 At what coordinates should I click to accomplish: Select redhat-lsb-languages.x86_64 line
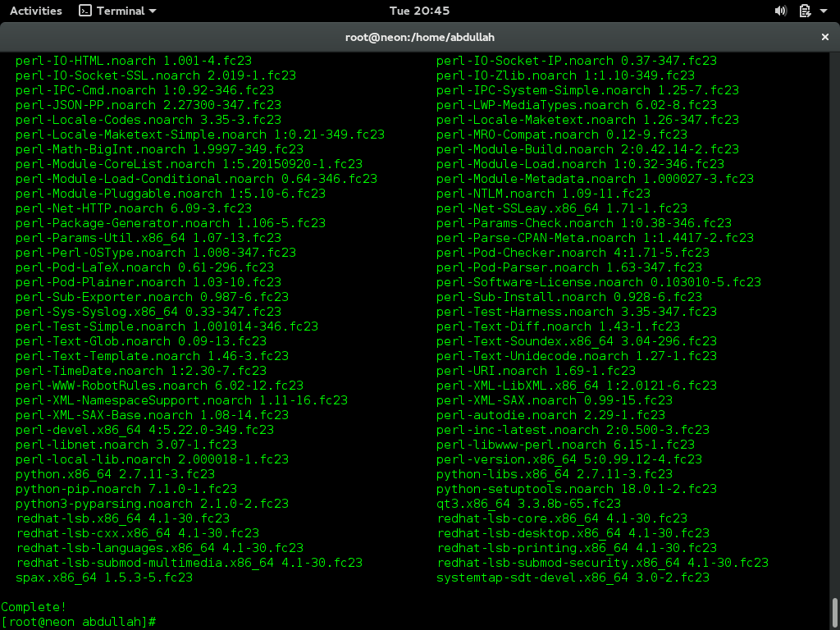(160, 547)
